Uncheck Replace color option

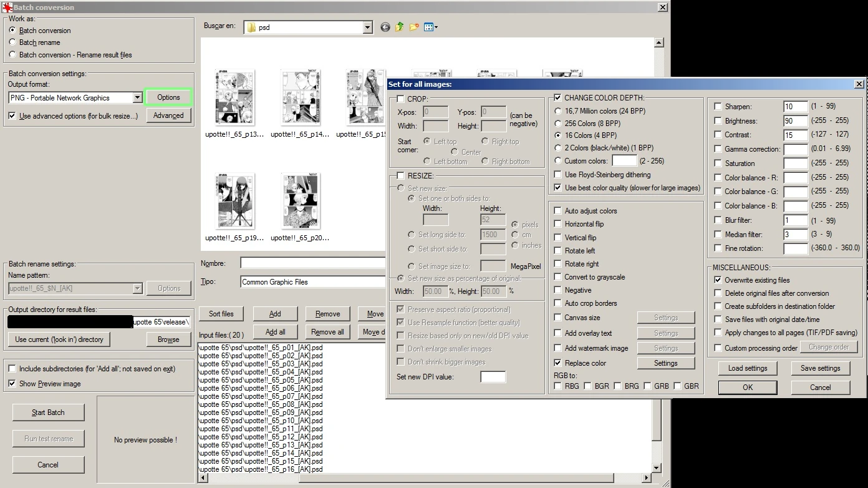point(558,363)
